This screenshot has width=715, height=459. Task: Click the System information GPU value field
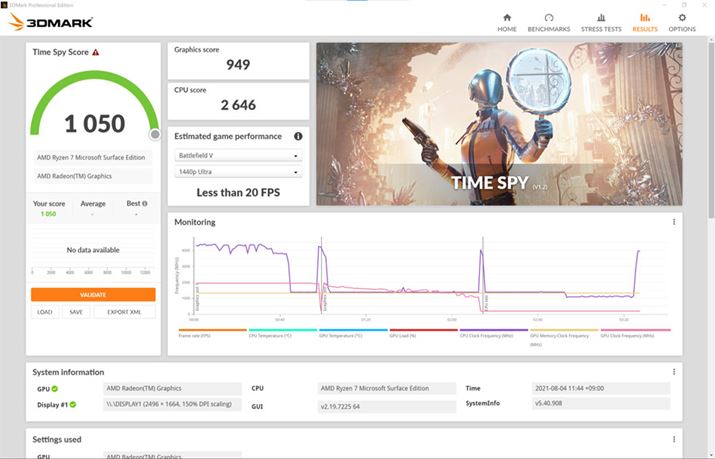click(172, 388)
